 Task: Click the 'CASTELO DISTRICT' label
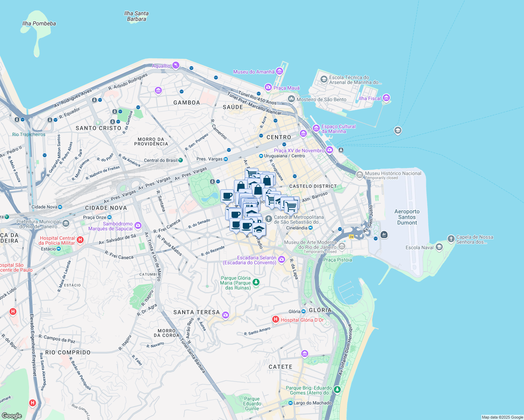[313, 186]
